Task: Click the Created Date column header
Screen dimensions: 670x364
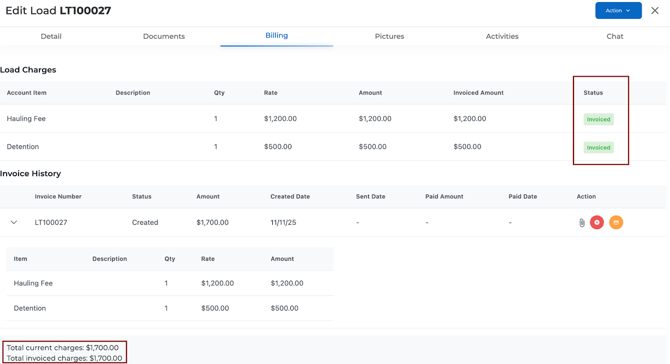Action: point(290,197)
